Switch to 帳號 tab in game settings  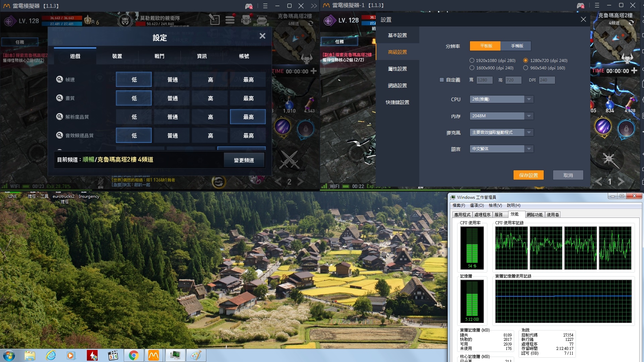244,56
